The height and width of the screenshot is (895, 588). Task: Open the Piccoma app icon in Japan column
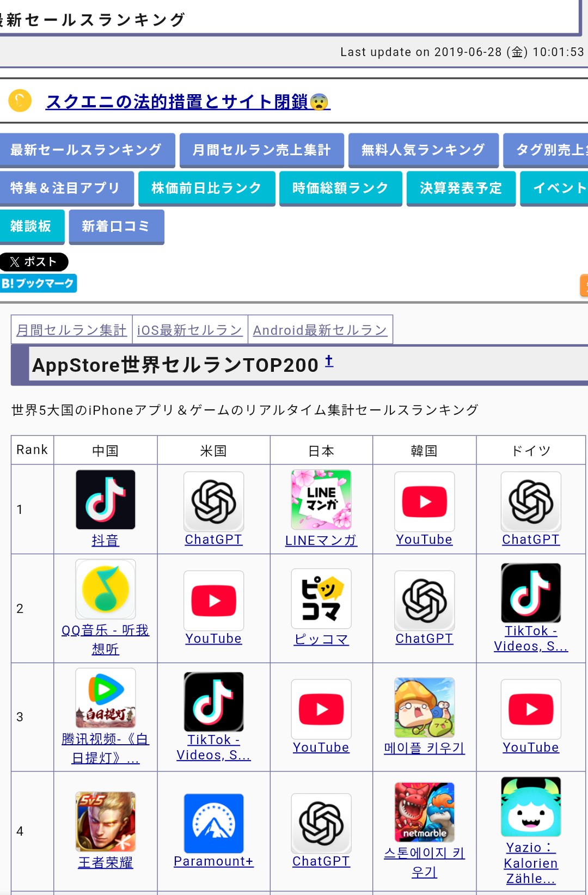321,599
